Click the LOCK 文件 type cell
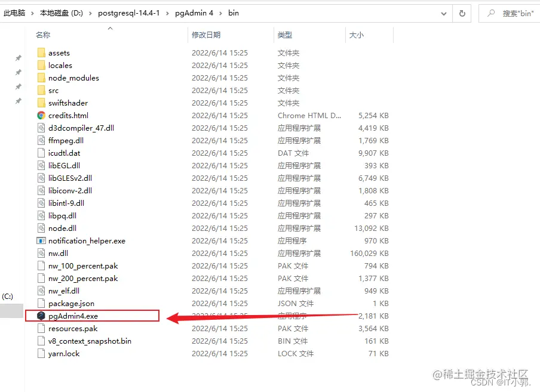Screen dimensions: 540x392 [x=296, y=353]
